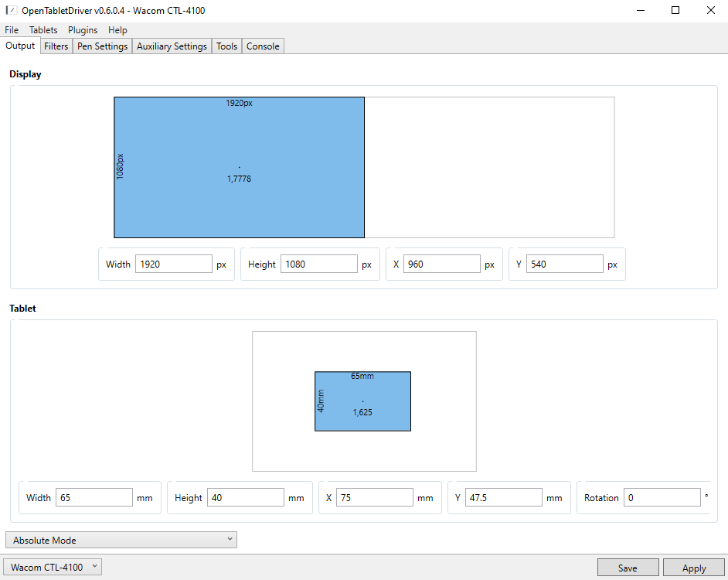Open the File menu

click(12, 30)
